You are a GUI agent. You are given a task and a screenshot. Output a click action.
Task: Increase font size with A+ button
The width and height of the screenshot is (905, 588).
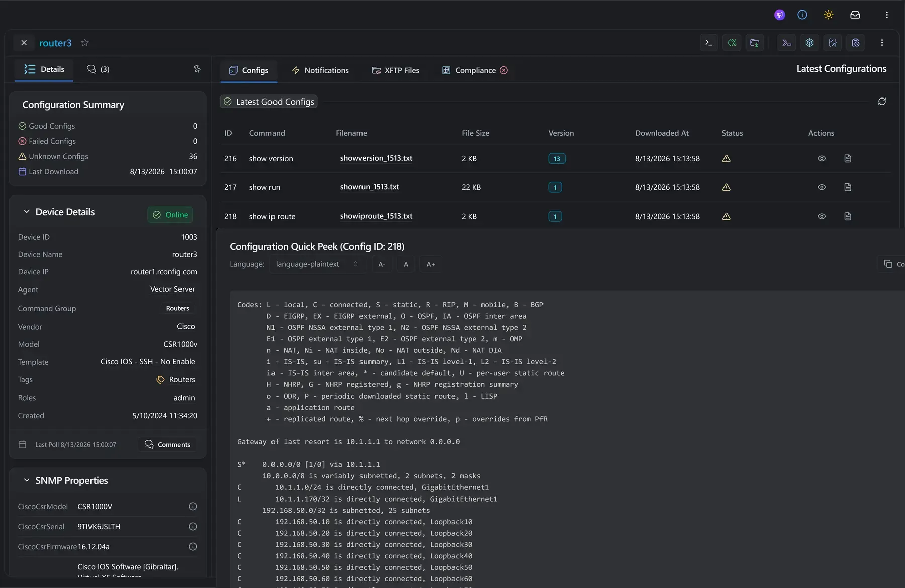coord(431,264)
